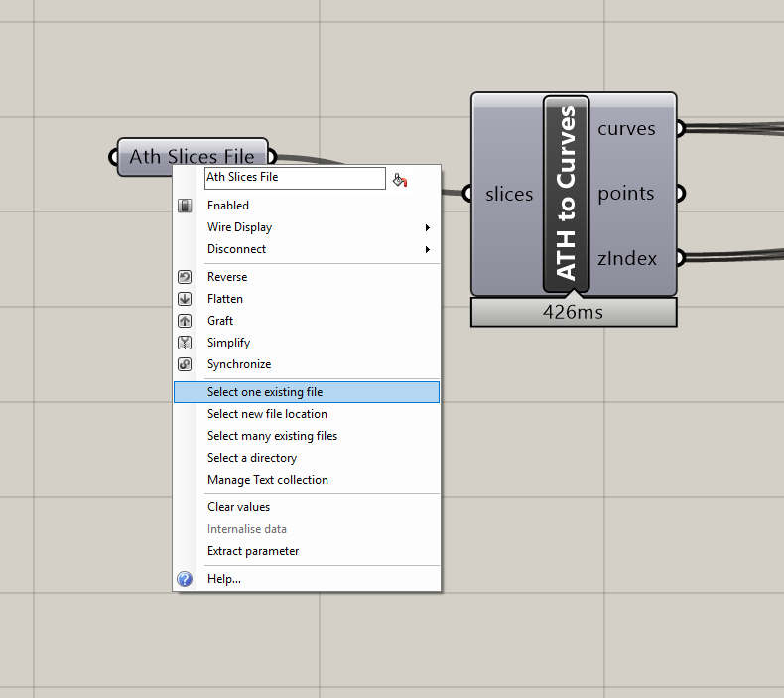
Task: Toggle Reverse on the parameter
Action: [307, 277]
